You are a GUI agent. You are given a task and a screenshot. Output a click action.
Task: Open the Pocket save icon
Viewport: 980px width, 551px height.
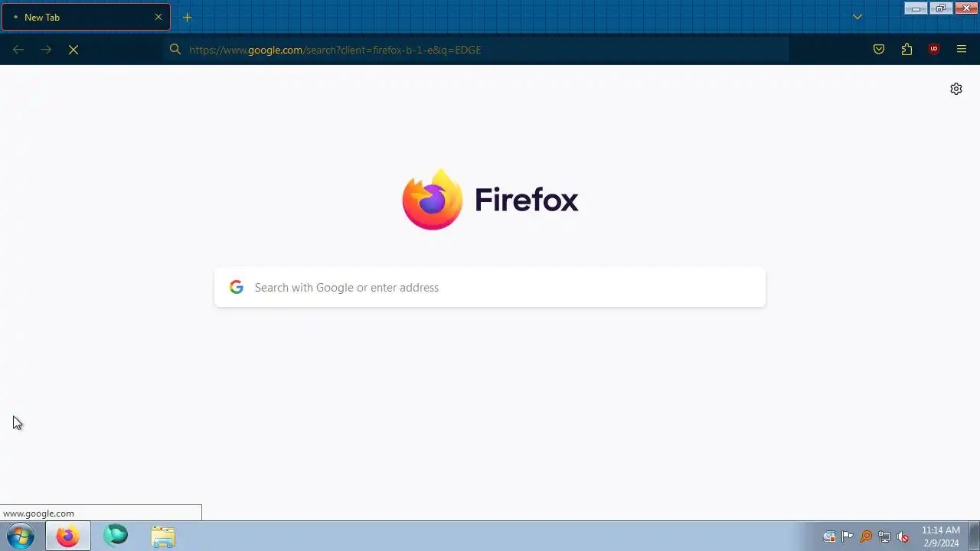click(x=879, y=50)
